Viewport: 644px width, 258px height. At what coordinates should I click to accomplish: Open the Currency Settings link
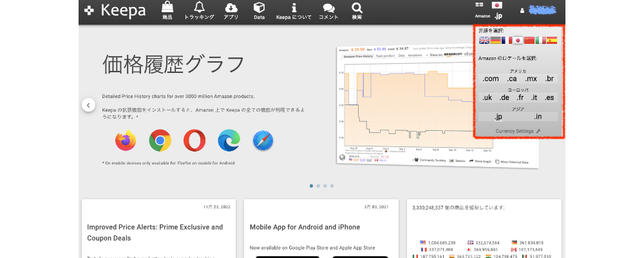coord(514,132)
